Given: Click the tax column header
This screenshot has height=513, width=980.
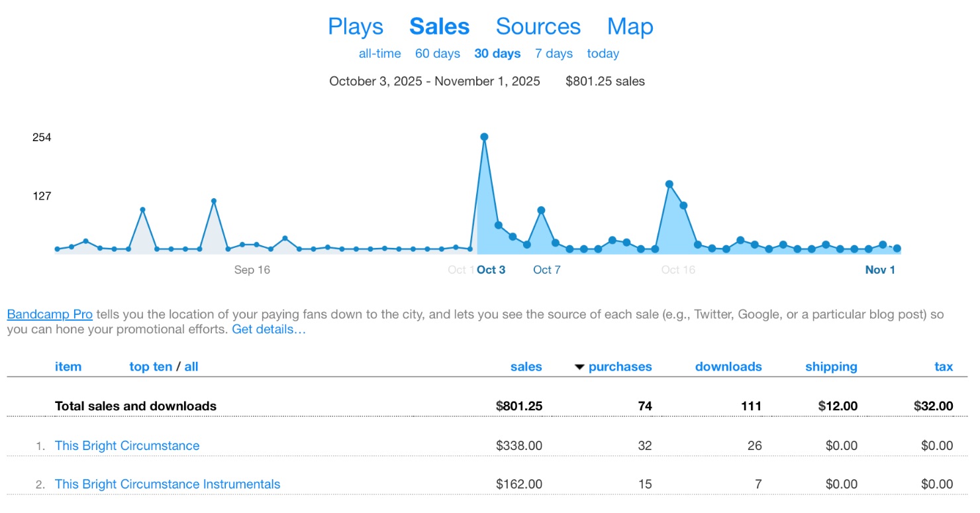Looking at the screenshot, I should 943,367.
